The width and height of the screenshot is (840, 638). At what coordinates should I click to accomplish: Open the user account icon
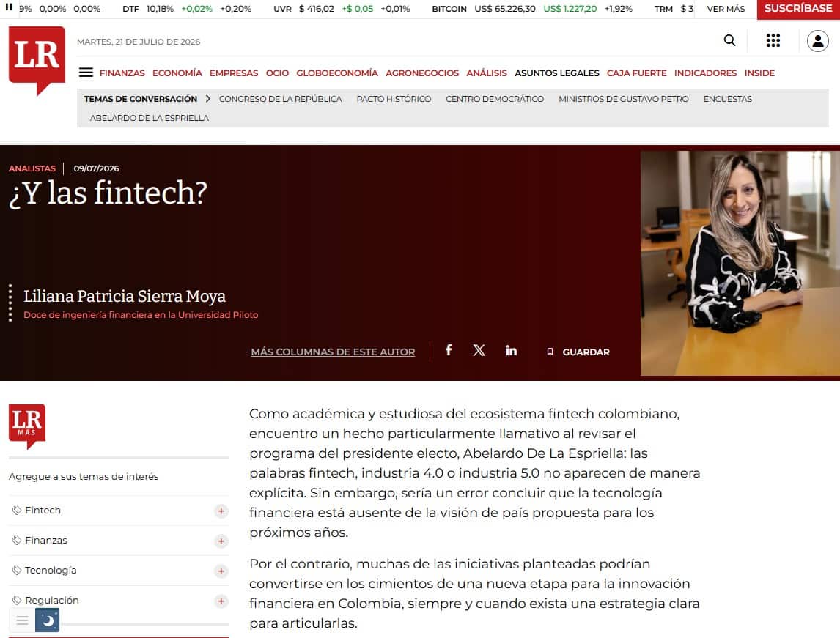tap(817, 41)
